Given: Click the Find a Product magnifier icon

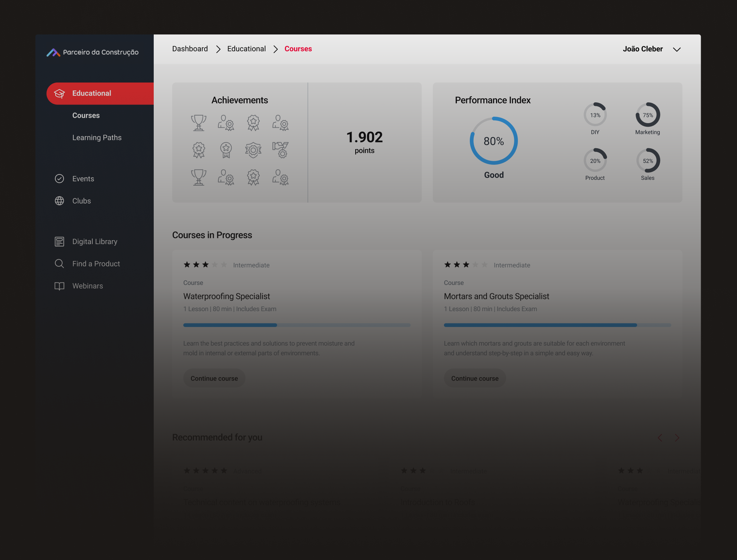Looking at the screenshot, I should (x=59, y=263).
